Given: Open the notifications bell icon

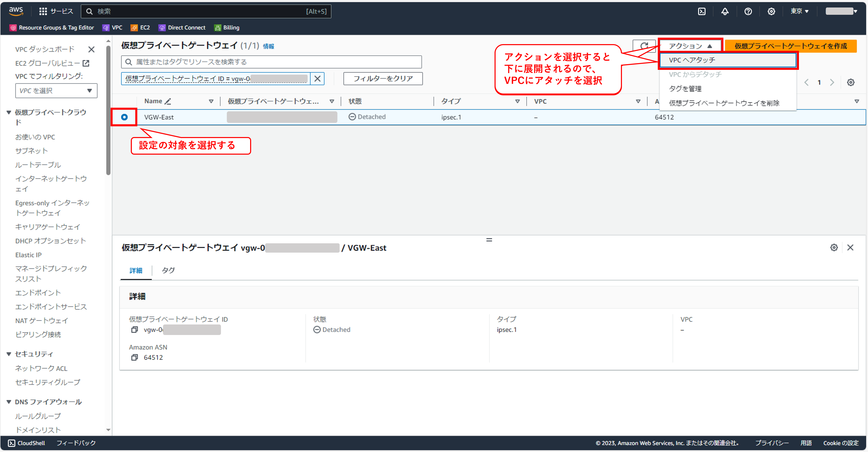Looking at the screenshot, I should [x=725, y=12].
